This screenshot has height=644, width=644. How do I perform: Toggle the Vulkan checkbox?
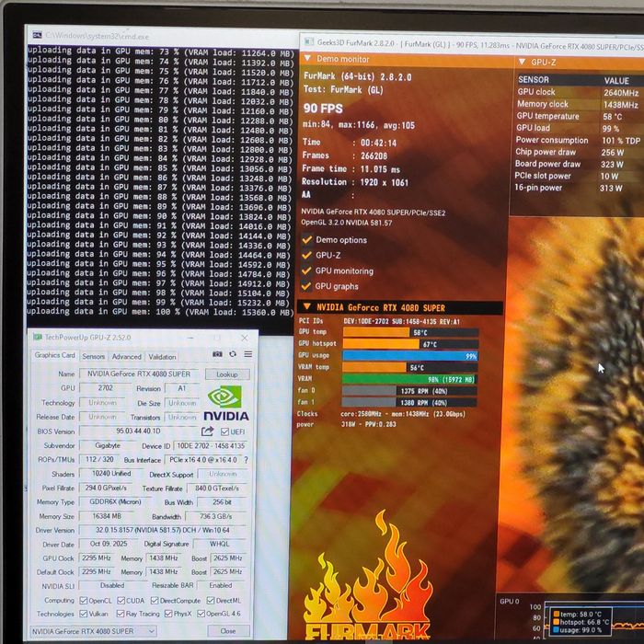click(x=84, y=614)
